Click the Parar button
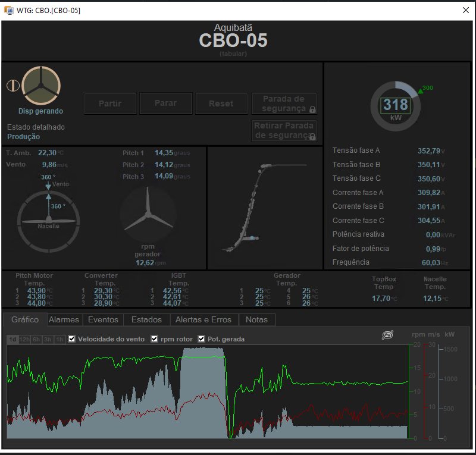 (166, 103)
